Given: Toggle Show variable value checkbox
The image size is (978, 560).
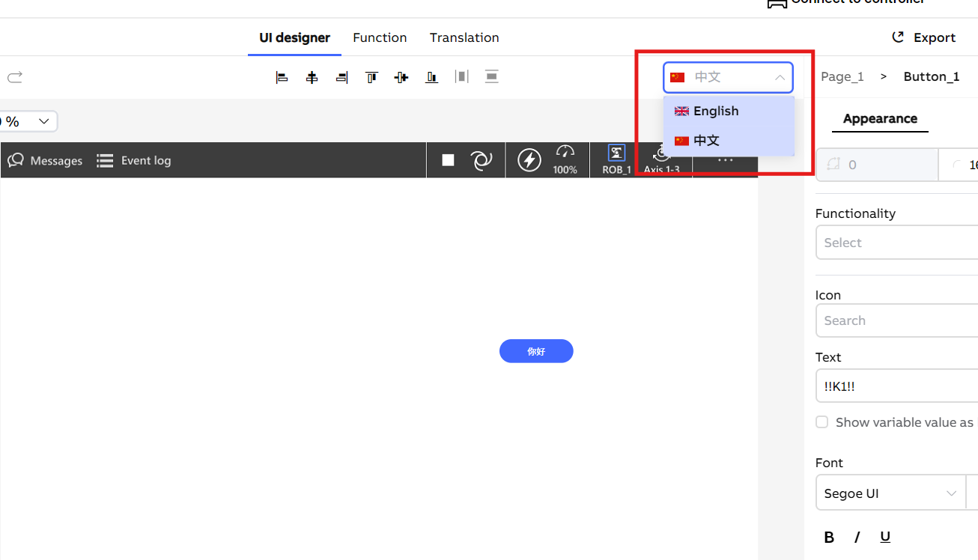Looking at the screenshot, I should tap(822, 422).
